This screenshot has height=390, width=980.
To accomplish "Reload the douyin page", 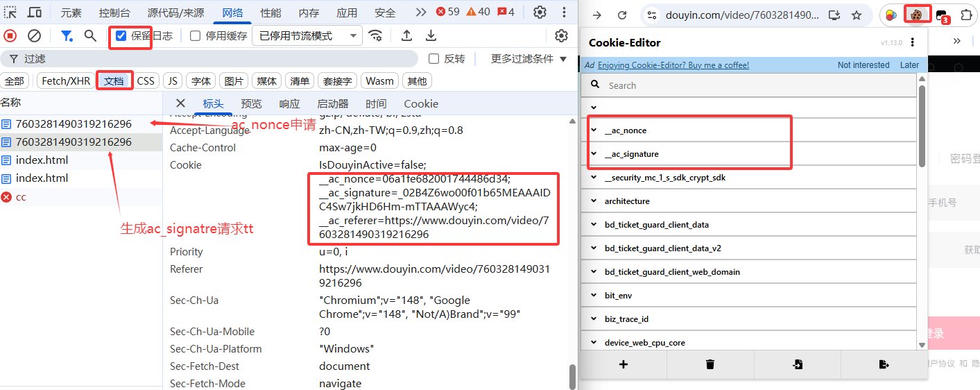I will click(622, 15).
